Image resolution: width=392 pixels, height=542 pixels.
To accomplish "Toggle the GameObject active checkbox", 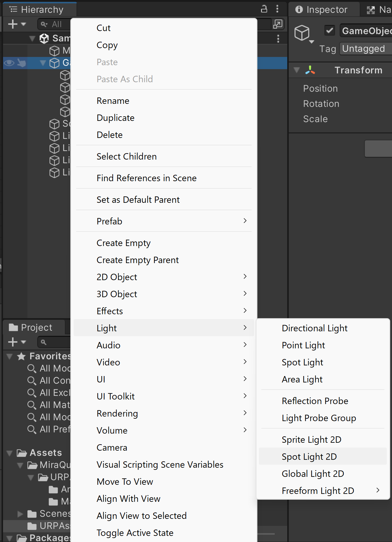I will (x=330, y=30).
